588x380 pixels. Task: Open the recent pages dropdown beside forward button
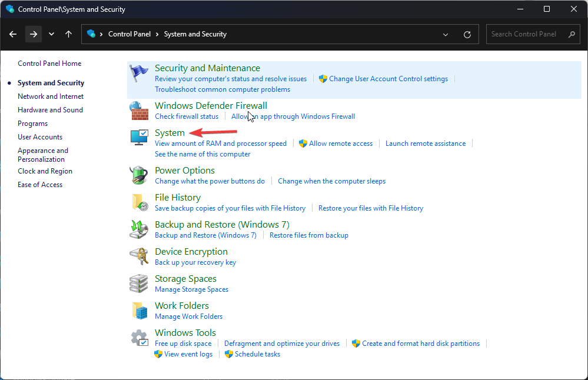click(51, 34)
